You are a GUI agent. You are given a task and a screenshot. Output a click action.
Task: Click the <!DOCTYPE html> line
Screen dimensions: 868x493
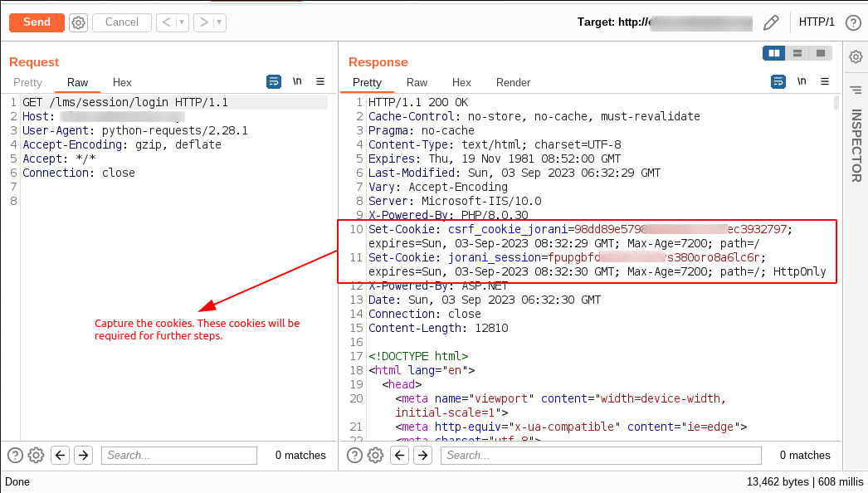[418, 356]
